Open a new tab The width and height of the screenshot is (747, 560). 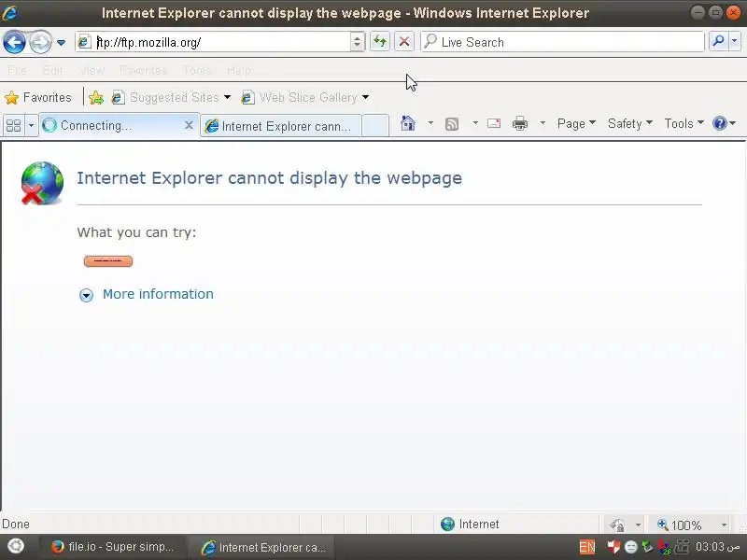point(375,126)
